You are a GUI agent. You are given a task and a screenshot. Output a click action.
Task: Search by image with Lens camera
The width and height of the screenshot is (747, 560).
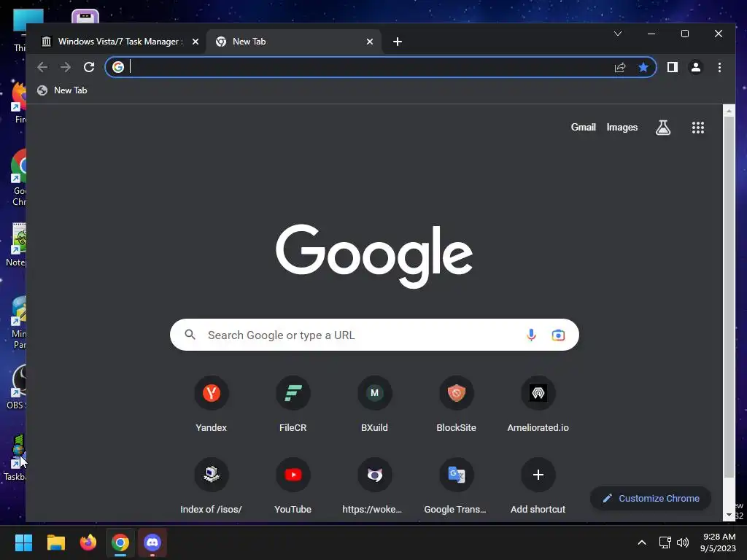tap(558, 335)
